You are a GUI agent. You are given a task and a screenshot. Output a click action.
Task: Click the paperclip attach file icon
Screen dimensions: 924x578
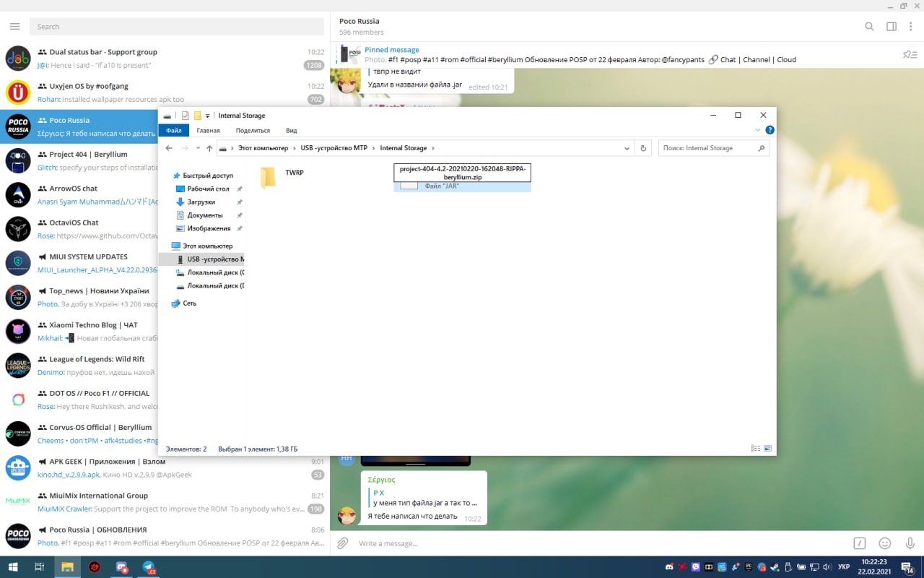[343, 543]
